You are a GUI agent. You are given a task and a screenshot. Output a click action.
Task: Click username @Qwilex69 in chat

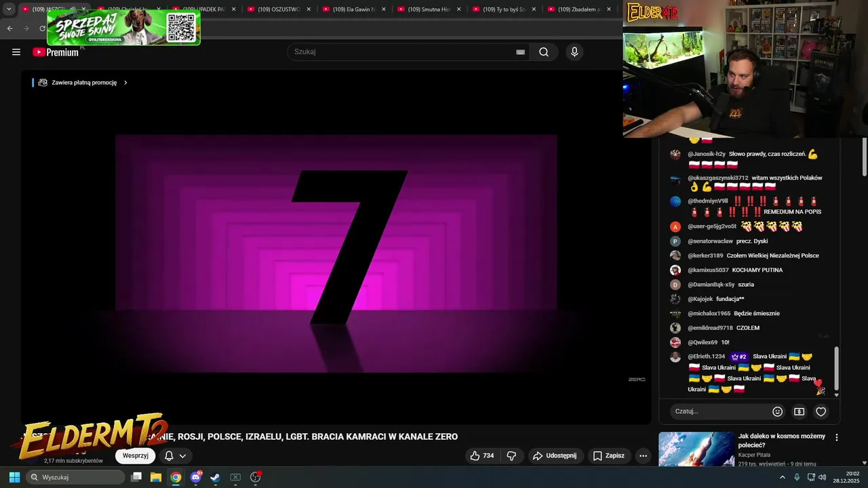click(x=703, y=342)
